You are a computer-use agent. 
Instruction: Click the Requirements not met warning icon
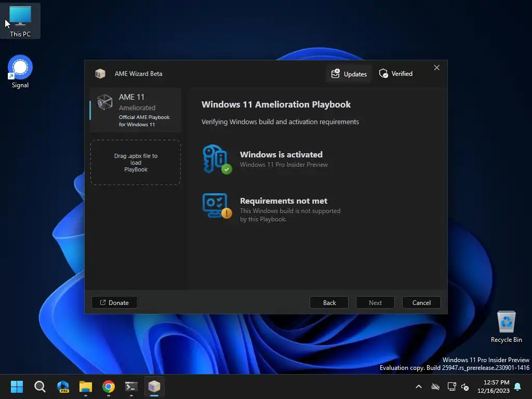point(217,206)
